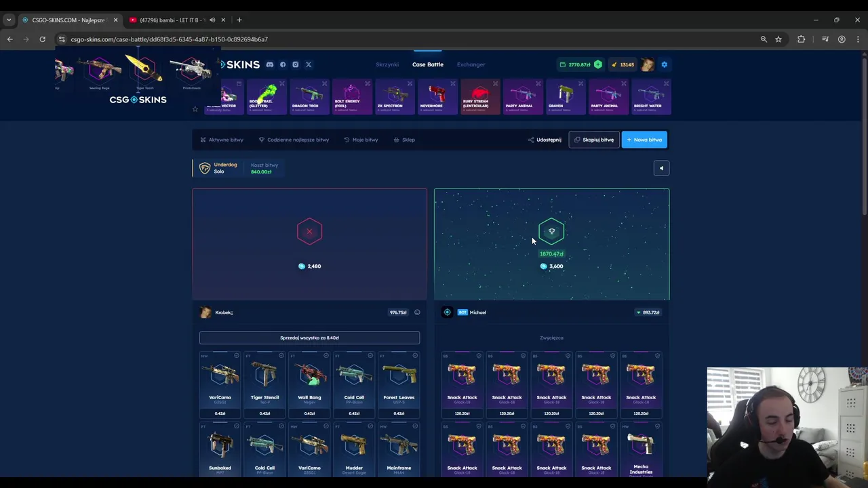Viewport: 868px width, 488px height.
Task: Open the browser zoom magnifier icon
Action: point(764,39)
